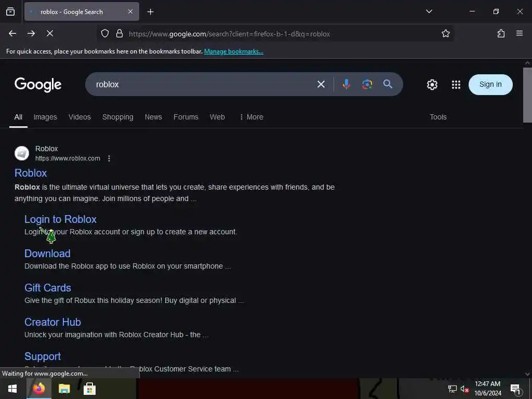This screenshot has width=532, height=399.
Task: Go to Google homepage via logo
Action: 38,85
